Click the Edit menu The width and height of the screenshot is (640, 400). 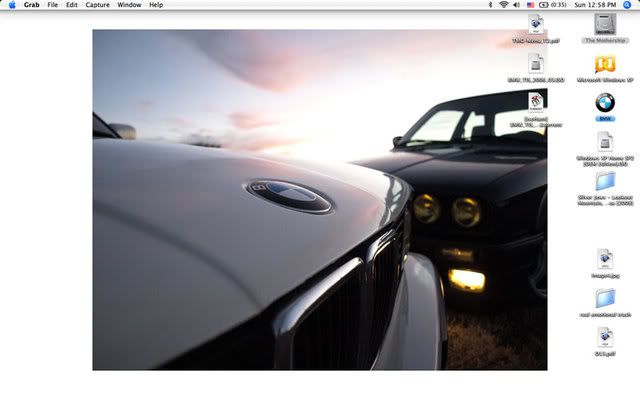[x=71, y=5]
